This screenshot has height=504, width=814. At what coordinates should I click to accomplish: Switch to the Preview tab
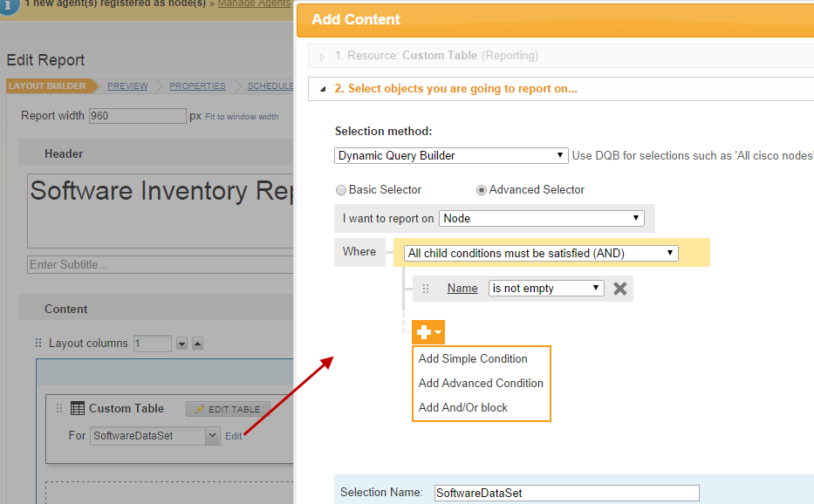(127, 86)
